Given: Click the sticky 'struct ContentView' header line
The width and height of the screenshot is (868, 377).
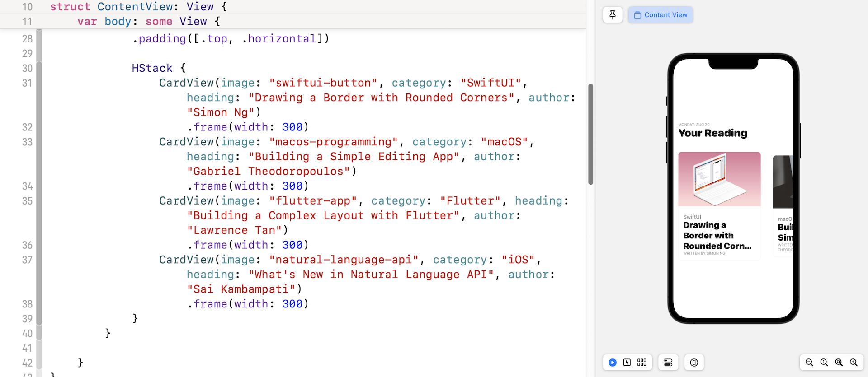Looking at the screenshot, I should [x=138, y=7].
